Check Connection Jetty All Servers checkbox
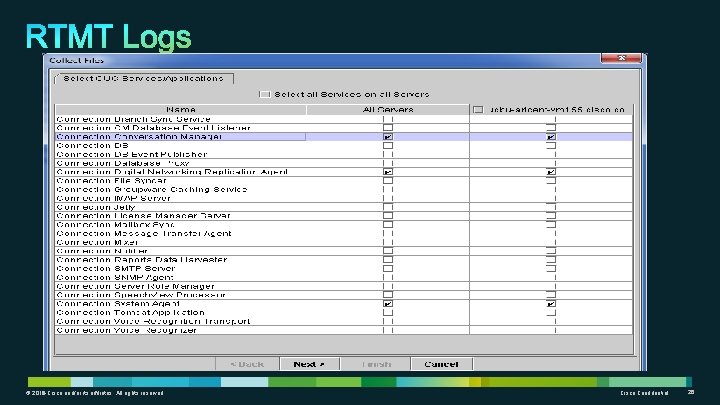The width and height of the screenshot is (720, 405). 388,207
